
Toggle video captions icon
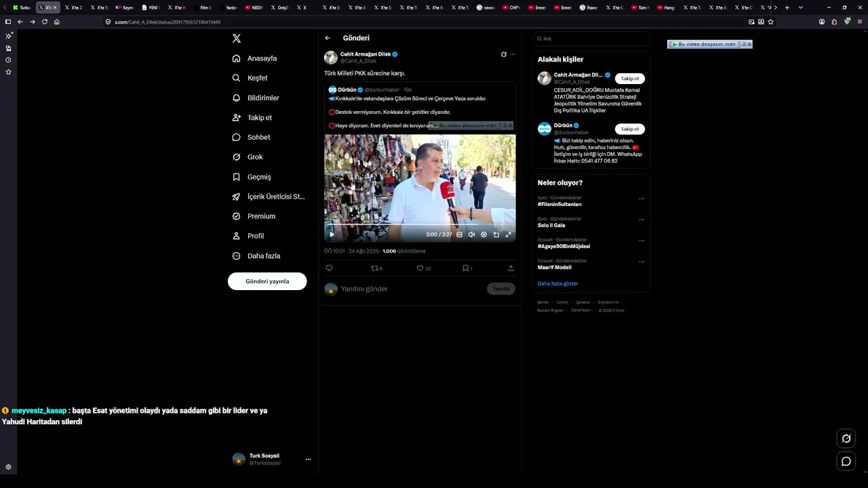click(x=459, y=235)
